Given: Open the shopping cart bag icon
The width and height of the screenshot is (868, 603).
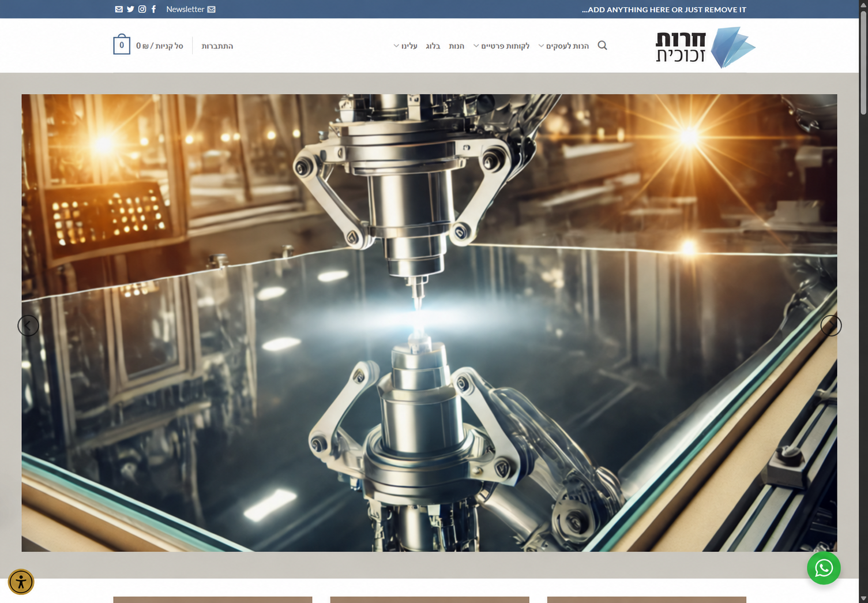Looking at the screenshot, I should [122, 45].
